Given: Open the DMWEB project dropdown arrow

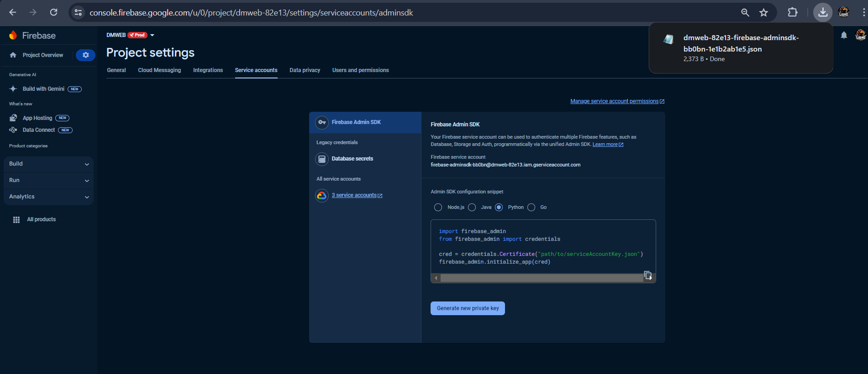Looking at the screenshot, I should pos(153,35).
